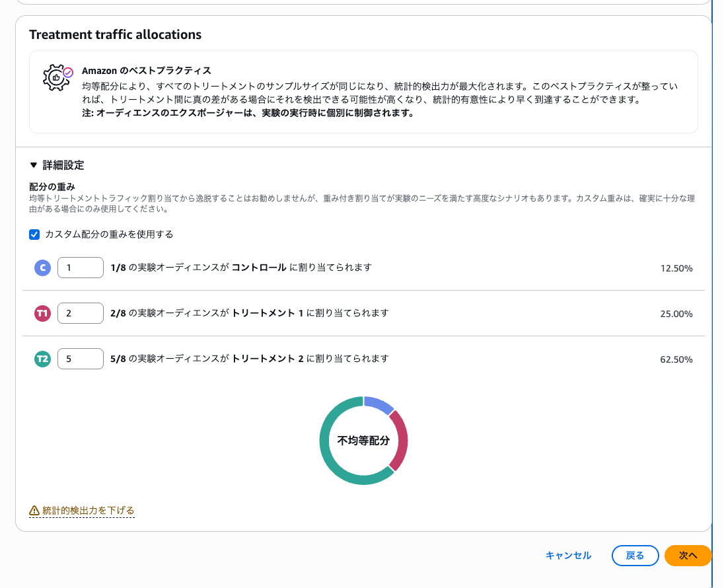The height and width of the screenshot is (588, 722).
Task: Click the bold 注: オーディエンスのエクスポージャー note
Action: pos(248,113)
